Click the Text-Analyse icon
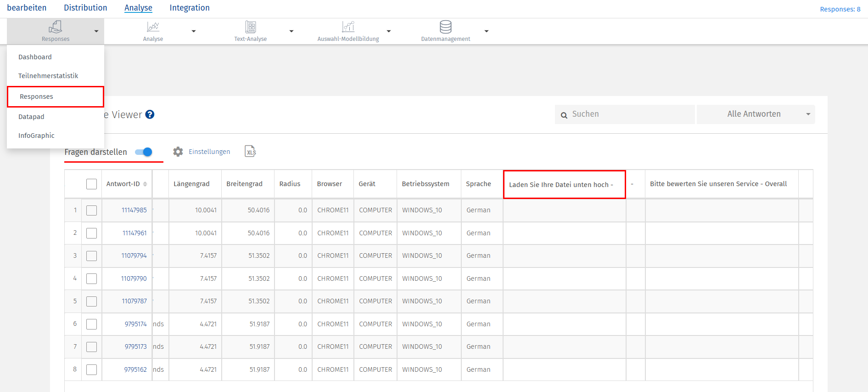 pos(251,27)
